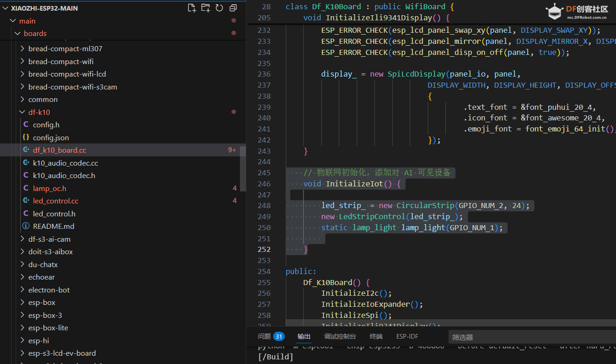
Task: Click the 4 badge on lamp_oc.h row
Action: point(235,188)
